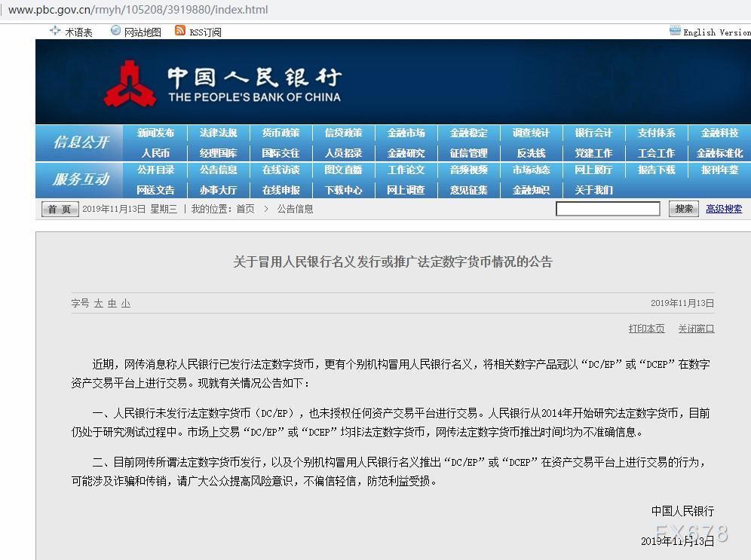751x560 pixels.
Task: Open 在线访谈 menu item
Action: point(281,170)
